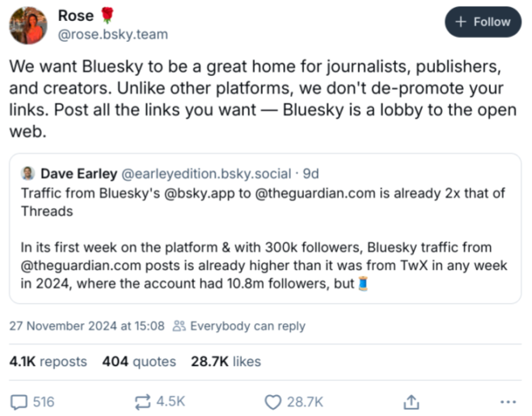The height and width of the screenshot is (416, 532).
Task: View the 404 quotes list
Action: click(138, 361)
